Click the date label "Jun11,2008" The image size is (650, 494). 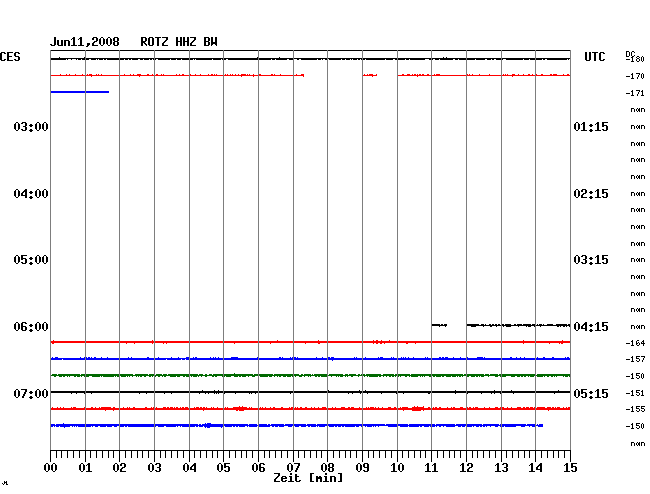pyautogui.click(x=85, y=42)
